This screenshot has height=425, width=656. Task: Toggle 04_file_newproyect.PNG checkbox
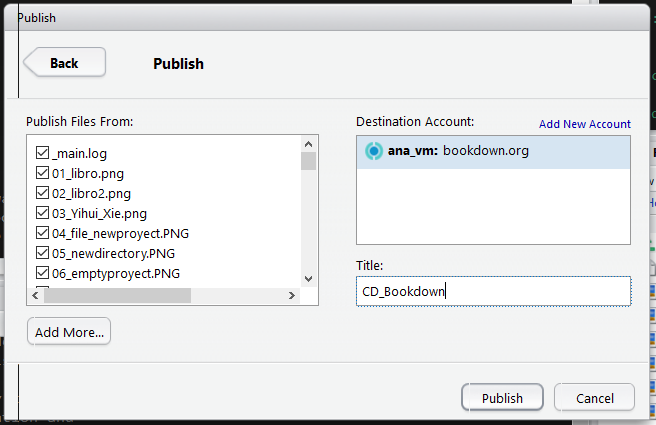click(43, 233)
